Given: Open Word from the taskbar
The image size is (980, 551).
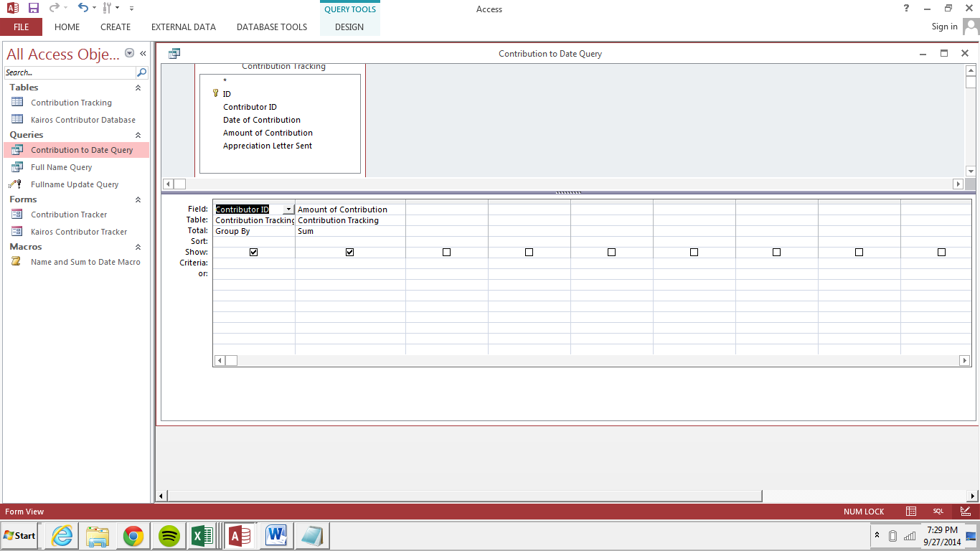Looking at the screenshot, I should point(277,536).
